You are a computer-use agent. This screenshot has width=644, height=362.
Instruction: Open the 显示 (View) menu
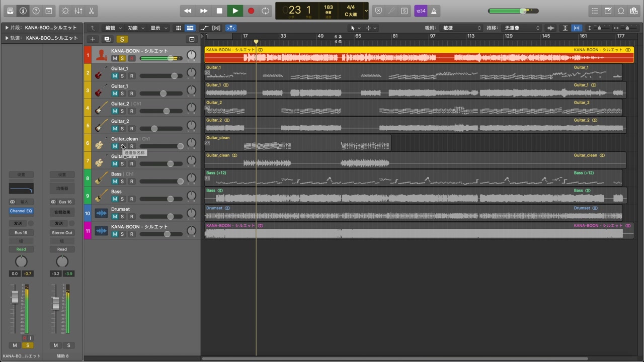point(159,28)
